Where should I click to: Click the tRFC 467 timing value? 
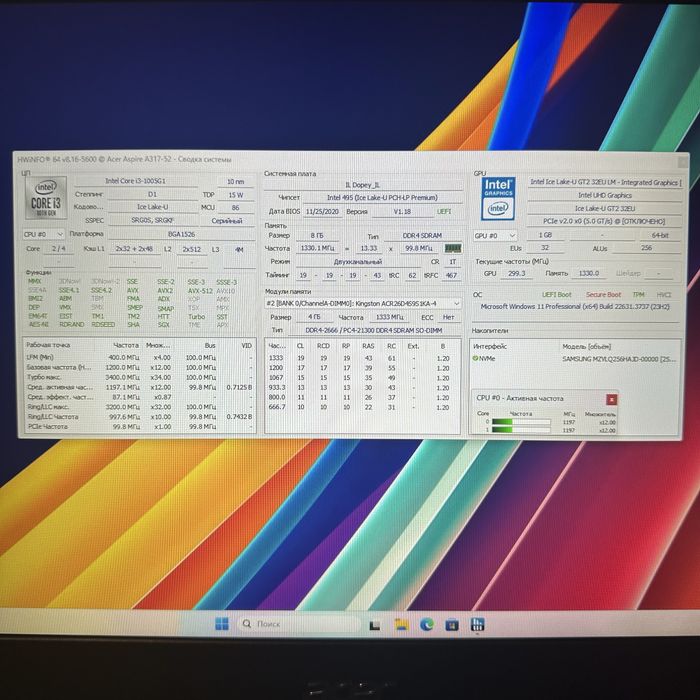click(451, 275)
